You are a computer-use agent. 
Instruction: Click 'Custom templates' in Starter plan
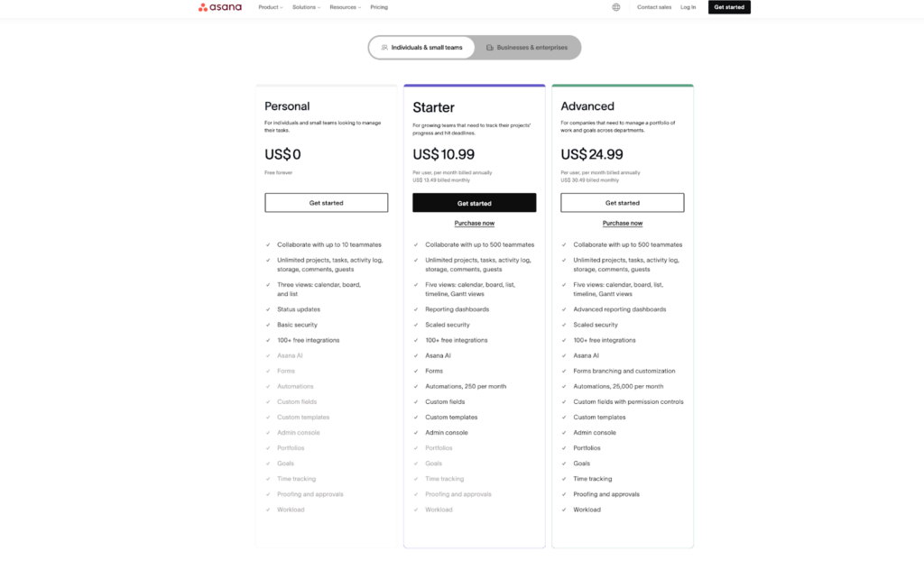point(451,417)
